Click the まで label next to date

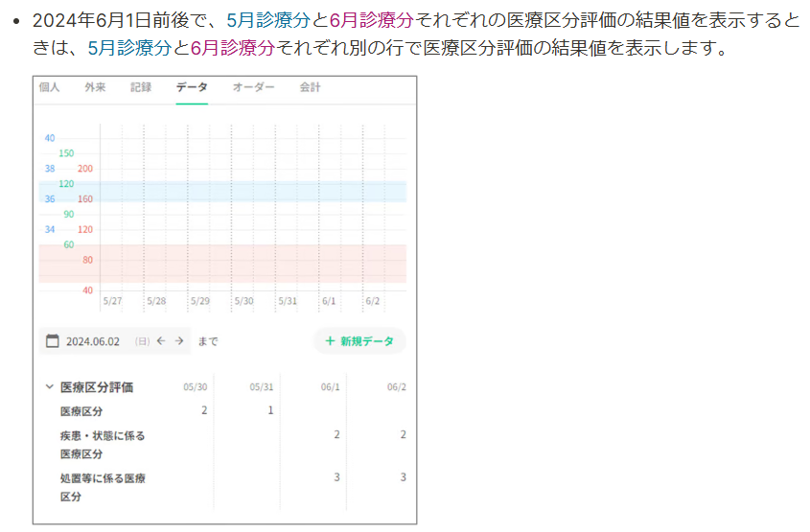(208, 341)
